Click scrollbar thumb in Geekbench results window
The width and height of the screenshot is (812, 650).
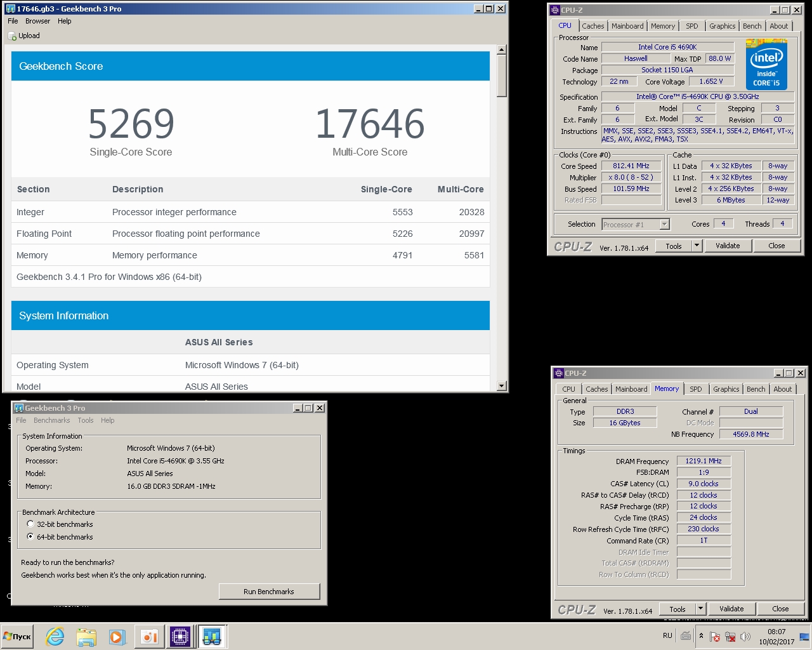coord(502,76)
